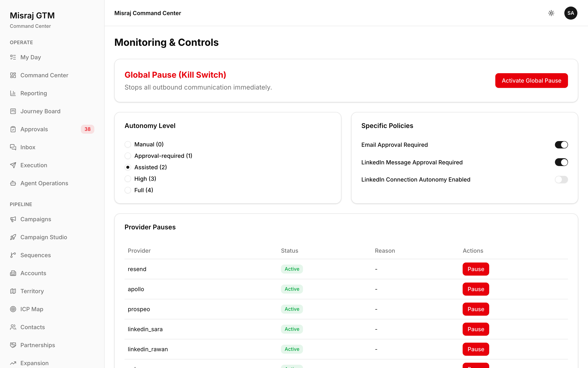
Task: Click Active status for linkedin_sara
Action: coord(292,329)
